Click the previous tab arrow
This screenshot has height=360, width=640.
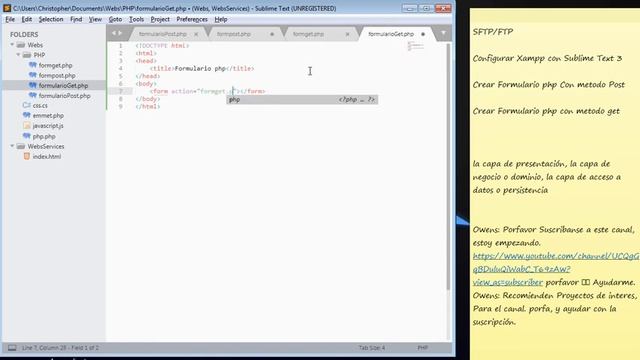[x=114, y=33]
